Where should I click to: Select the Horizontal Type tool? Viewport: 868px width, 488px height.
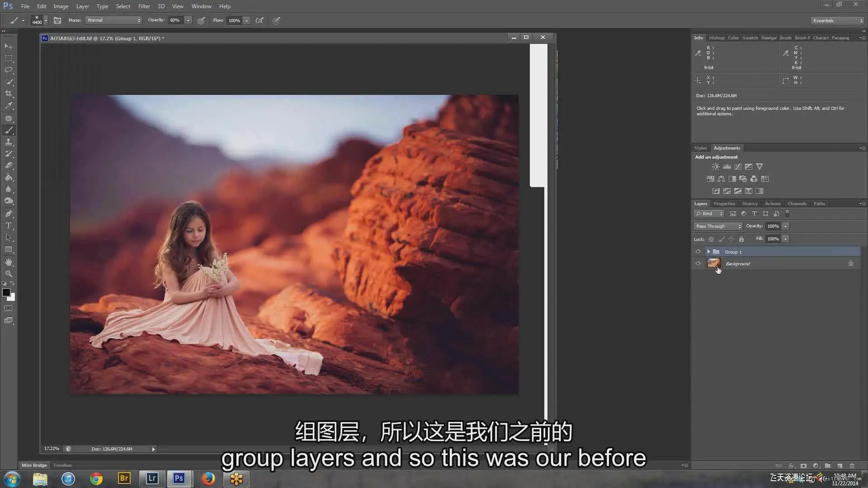[9, 225]
